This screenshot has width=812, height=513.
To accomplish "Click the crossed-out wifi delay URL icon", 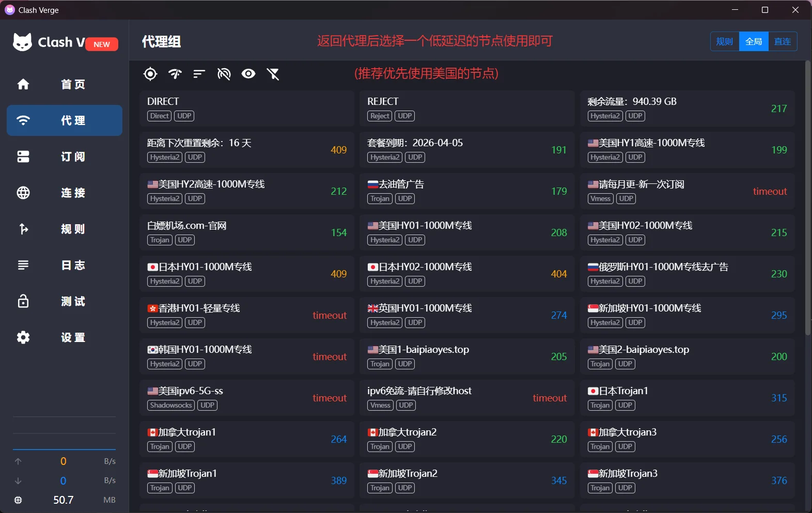I will (x=224, y=74).
